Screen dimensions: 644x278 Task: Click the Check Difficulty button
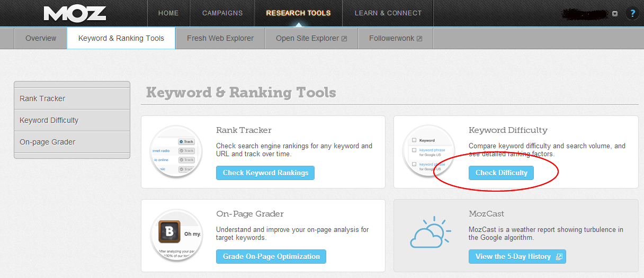coord(502,173)
